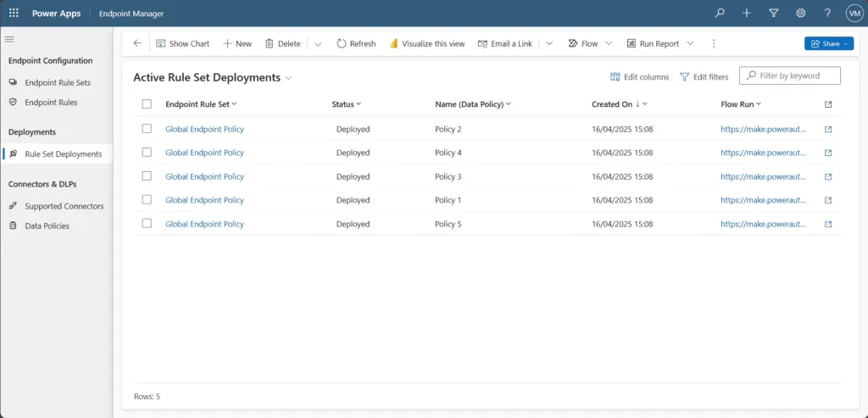Open Name (Data Policy) column header menu

473,104
